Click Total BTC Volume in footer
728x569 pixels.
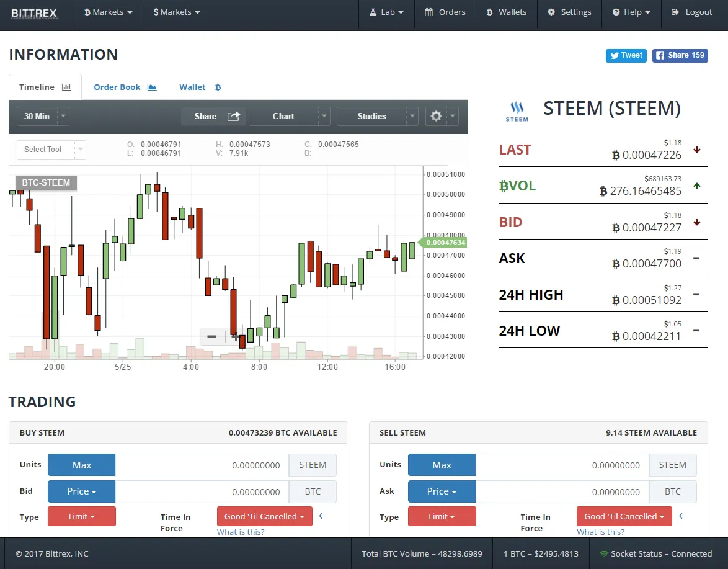pyautogui.click(x=422, y=553)
